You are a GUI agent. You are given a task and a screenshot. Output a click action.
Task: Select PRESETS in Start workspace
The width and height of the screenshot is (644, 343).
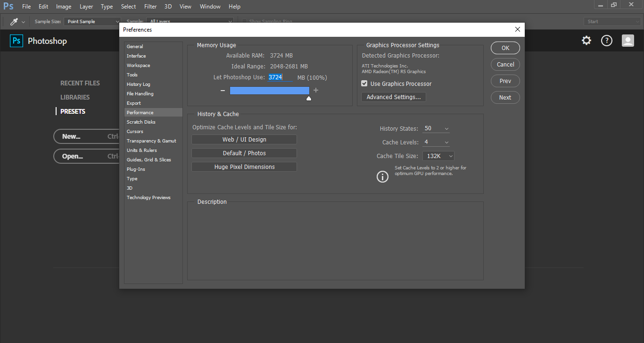tap(73, 111)
